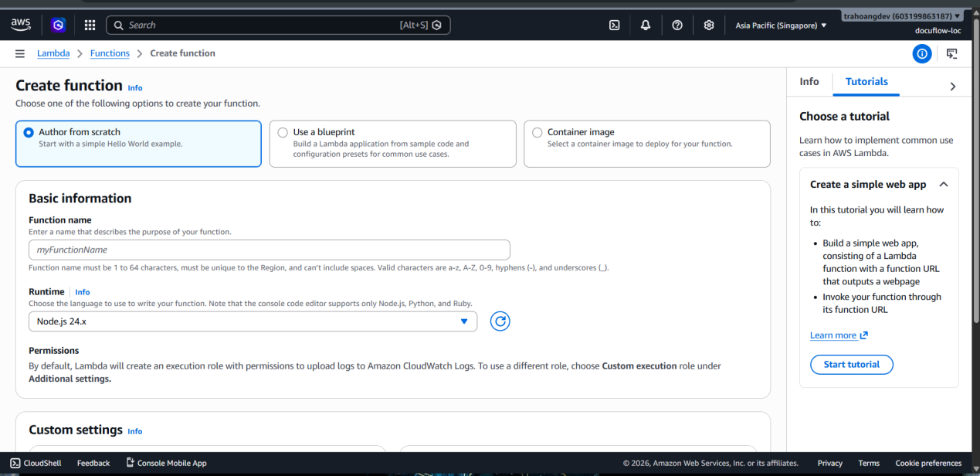This screenshot has height=476, width=980.
Task: Open the Node.js 24.x runtime dropdown
Action: tap(253, 321)
